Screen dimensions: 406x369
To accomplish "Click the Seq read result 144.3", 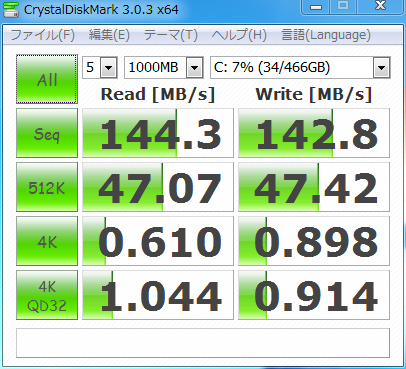I will 158,133.
